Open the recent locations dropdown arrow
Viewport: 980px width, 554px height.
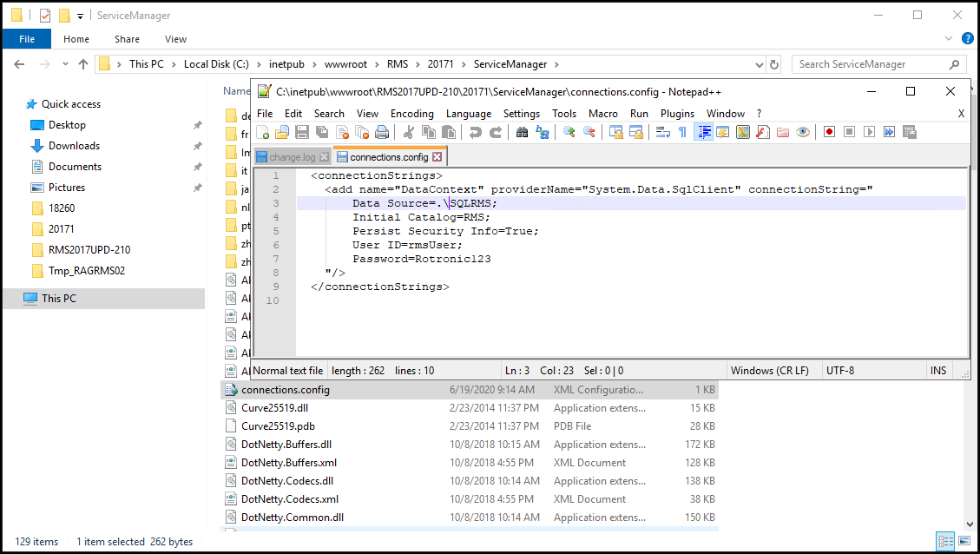[65, 64]
